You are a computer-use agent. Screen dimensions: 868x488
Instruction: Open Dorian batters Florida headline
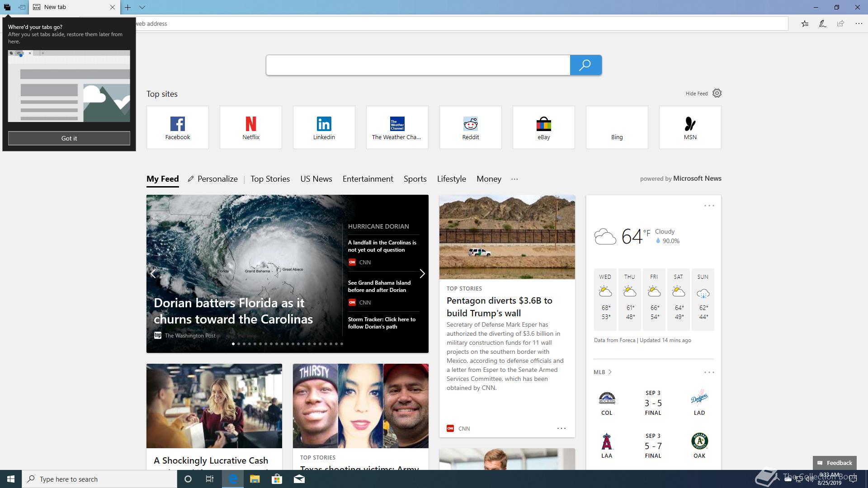[233, 311]
